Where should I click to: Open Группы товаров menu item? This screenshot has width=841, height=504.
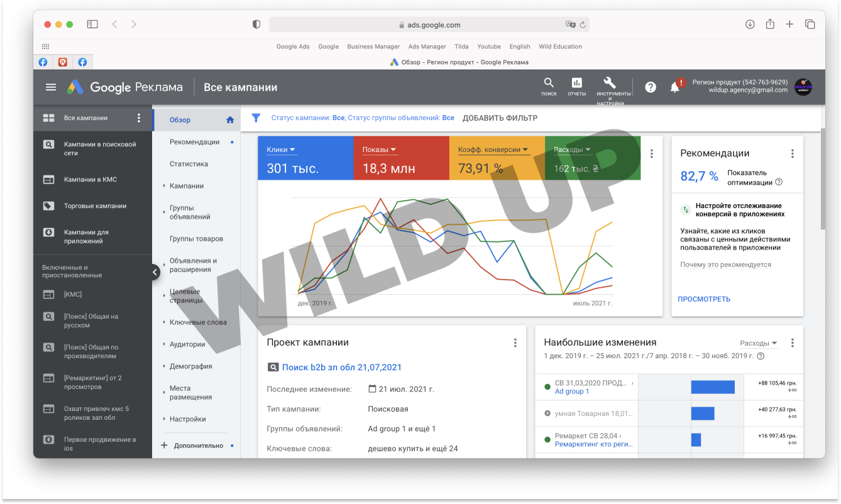click(x=196, y=239)
